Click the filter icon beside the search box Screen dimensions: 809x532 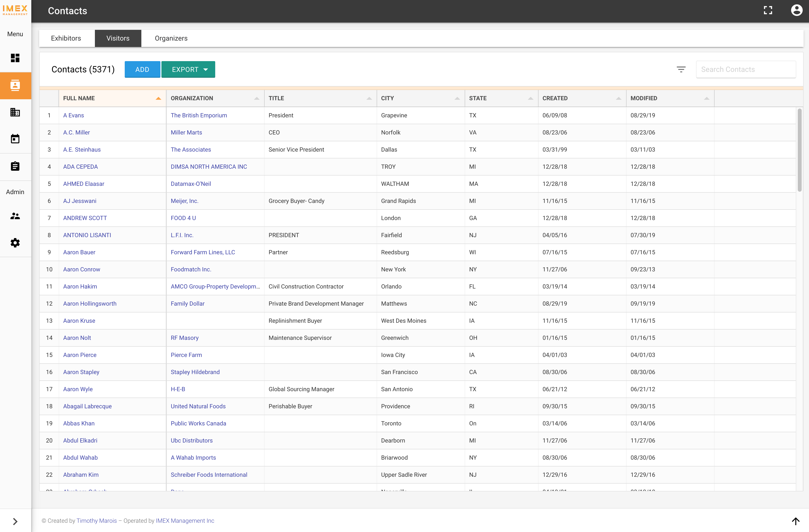click(x=682, y=69)
